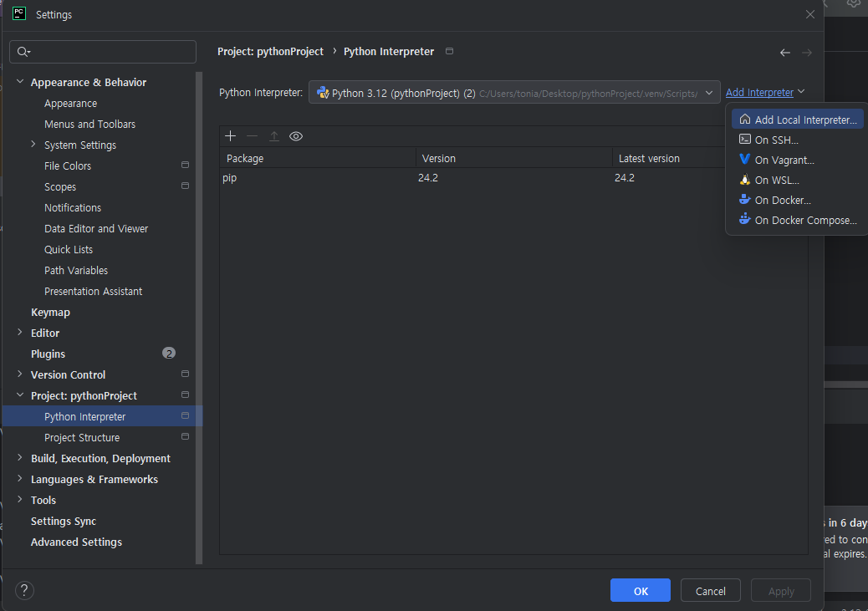Click the settings tree vertical scrollbar

(x=199, y=318)
